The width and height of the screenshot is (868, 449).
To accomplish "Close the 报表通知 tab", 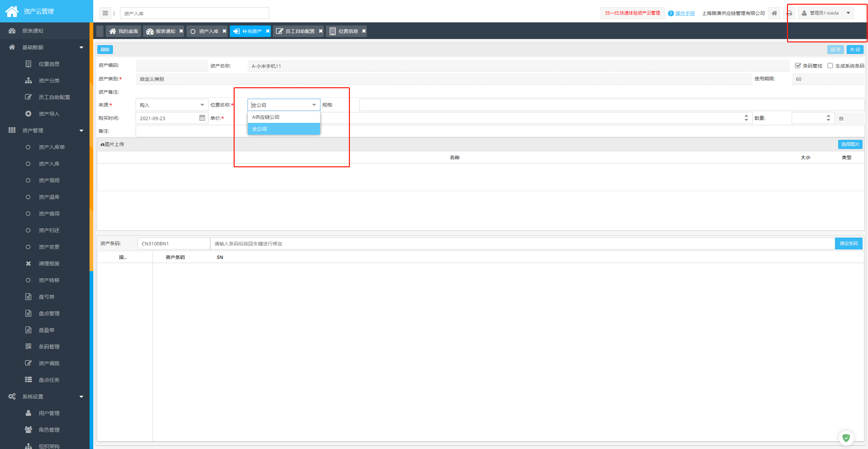I will 181,31.
